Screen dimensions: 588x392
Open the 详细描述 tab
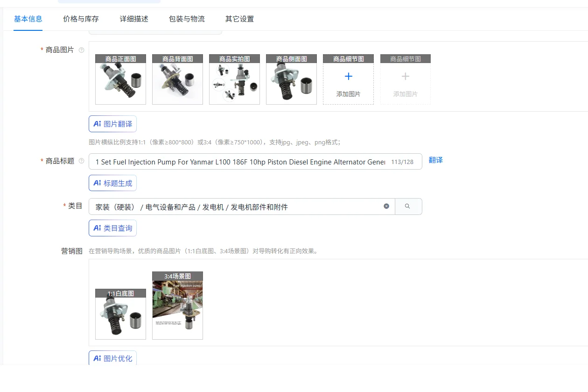point(134,19)
